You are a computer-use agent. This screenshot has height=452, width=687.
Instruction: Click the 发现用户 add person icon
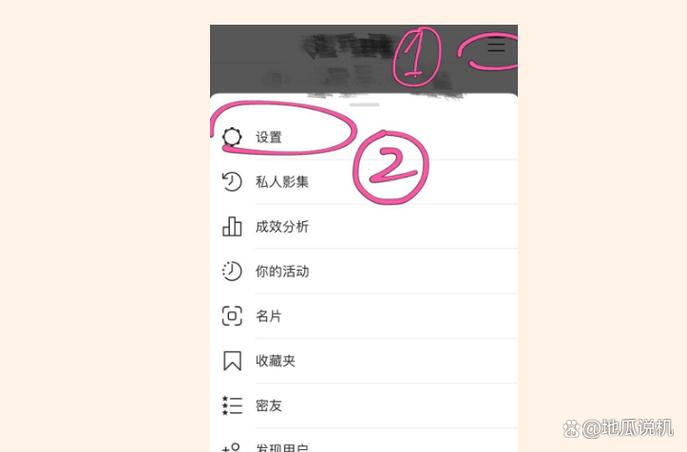point(232,447)
